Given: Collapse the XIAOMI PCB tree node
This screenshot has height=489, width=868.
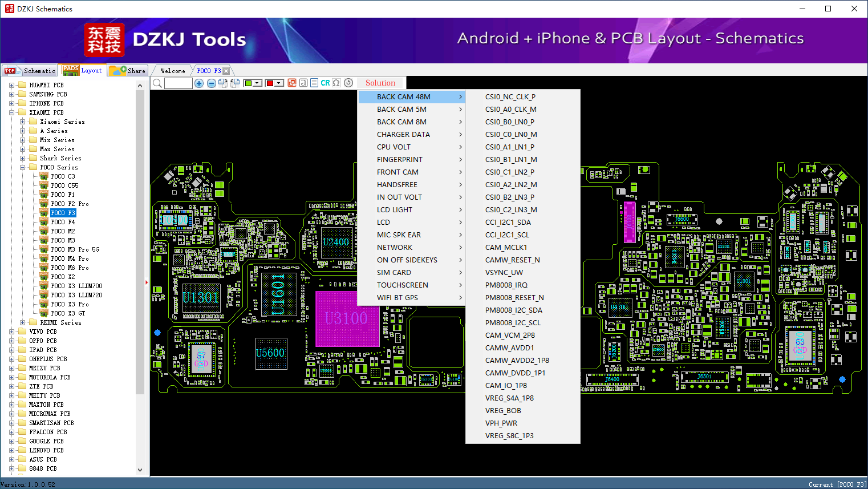Looking at the screenshot, I should pyautogui.click(x=11, y=112).
